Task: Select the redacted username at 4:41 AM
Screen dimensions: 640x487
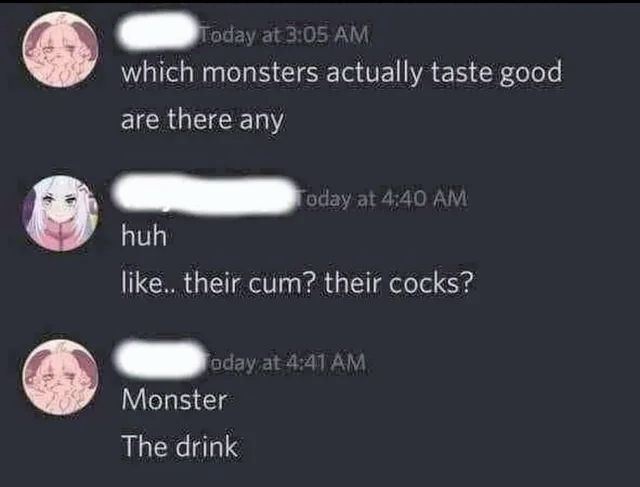Action: click(161, 359)
